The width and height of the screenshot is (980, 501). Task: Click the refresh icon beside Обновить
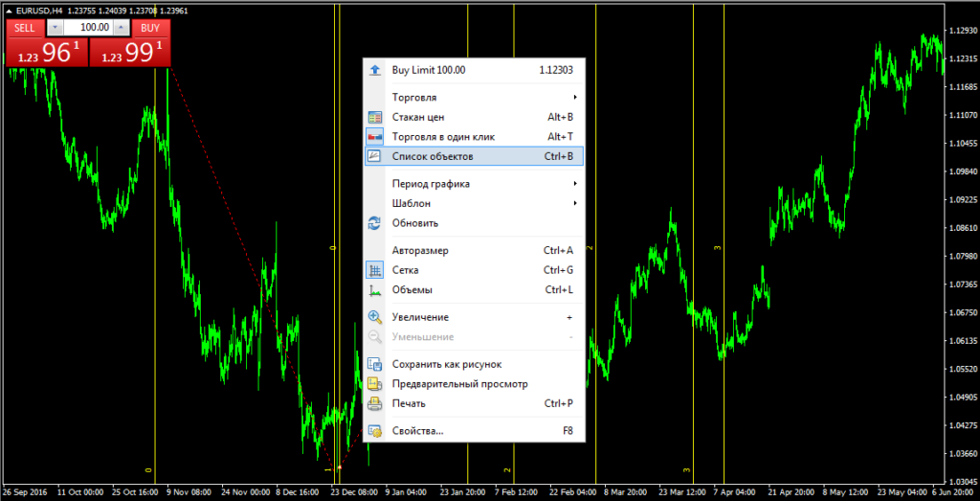(375, 223)
